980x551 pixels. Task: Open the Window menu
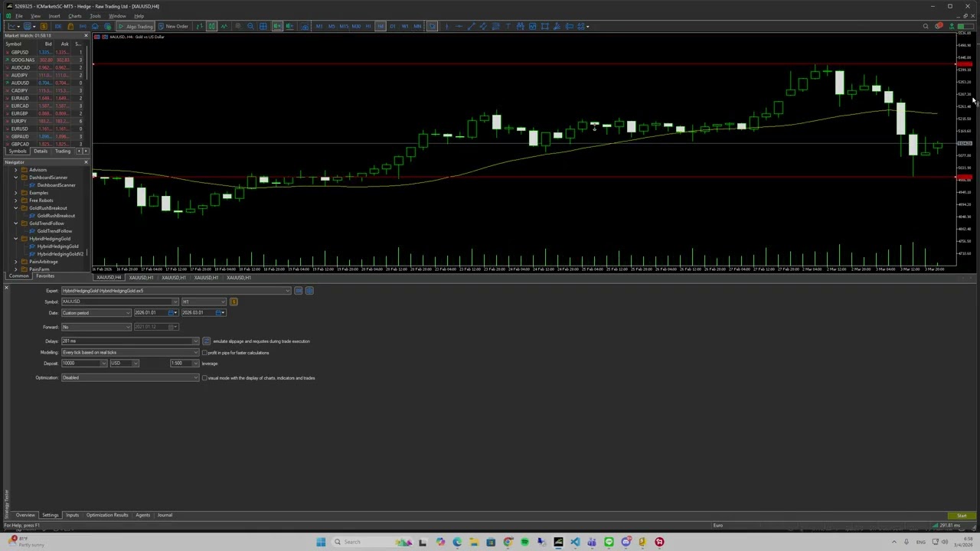(117, 16)
